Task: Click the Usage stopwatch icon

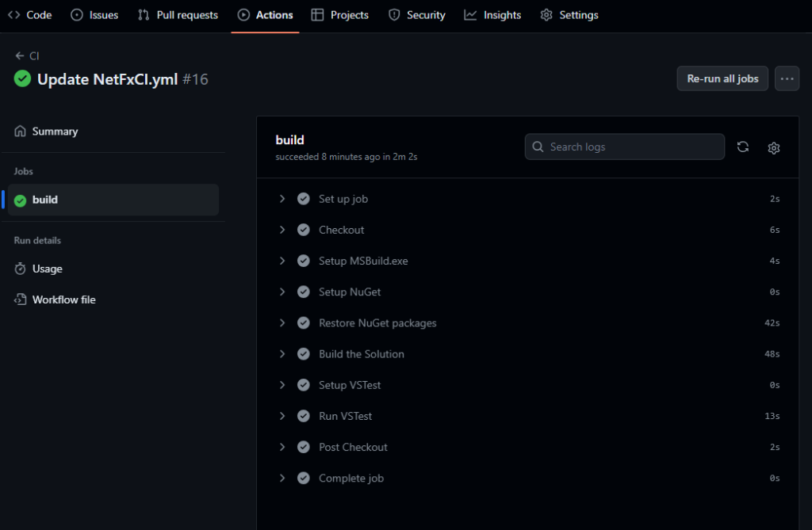Action: pyautogui.click(x=21, y=269)
